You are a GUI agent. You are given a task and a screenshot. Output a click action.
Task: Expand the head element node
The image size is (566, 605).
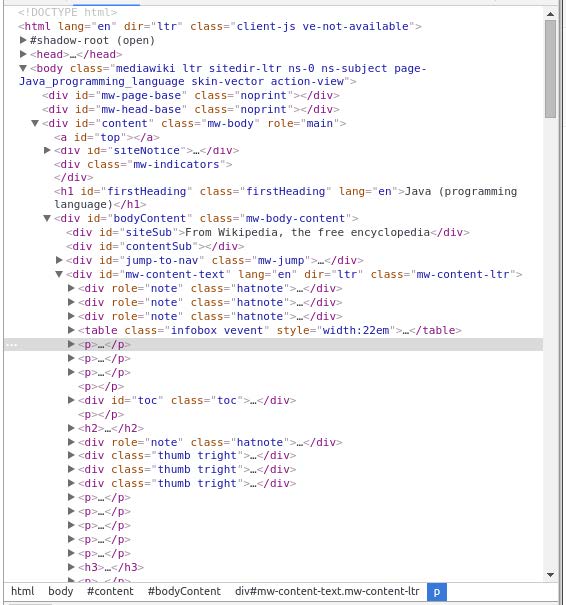tap(23, 54)
